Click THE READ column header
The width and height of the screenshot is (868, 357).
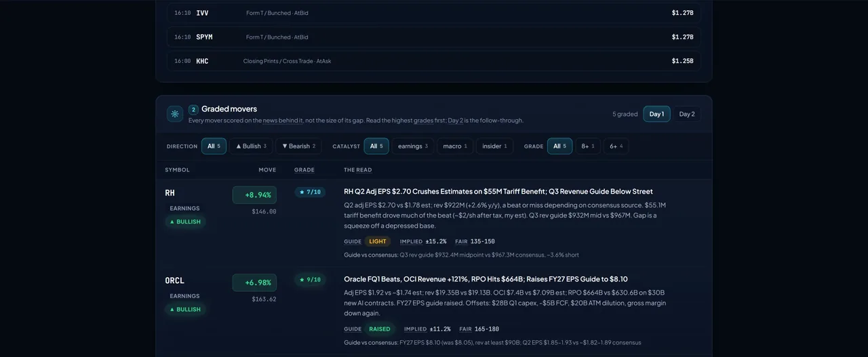pos(357,169)
